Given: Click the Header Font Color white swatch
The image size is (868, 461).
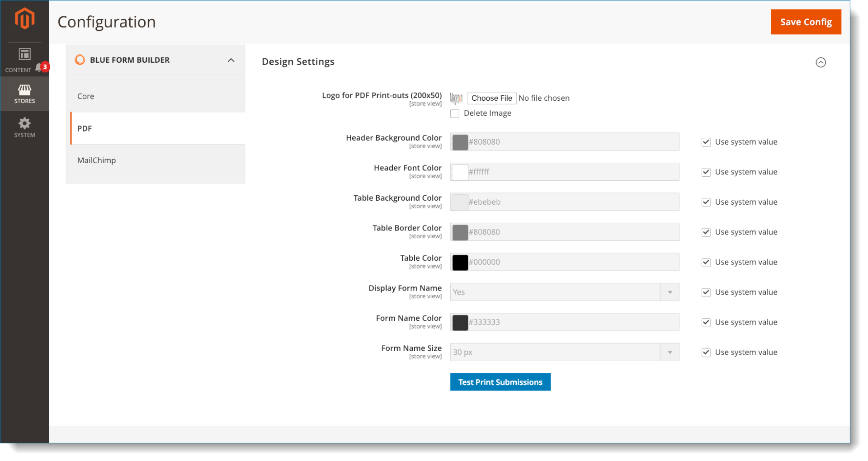Looking at the screenshot, I should point(460,172).
